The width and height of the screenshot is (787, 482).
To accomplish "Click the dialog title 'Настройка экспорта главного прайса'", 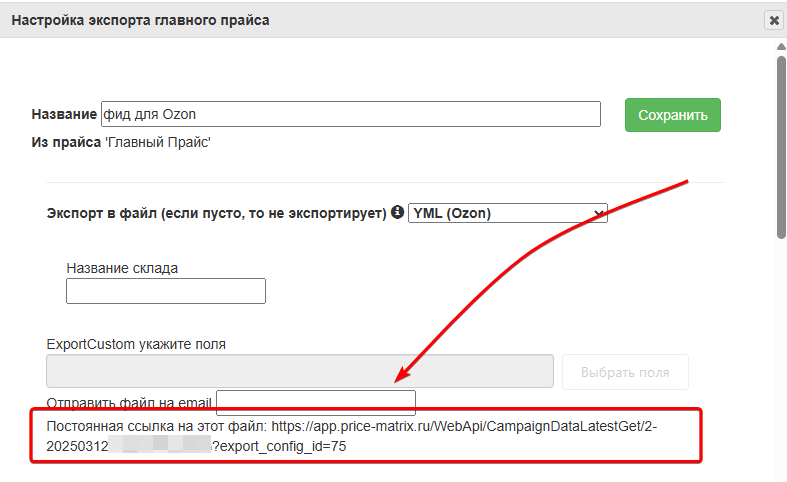I will coord(140,20).
